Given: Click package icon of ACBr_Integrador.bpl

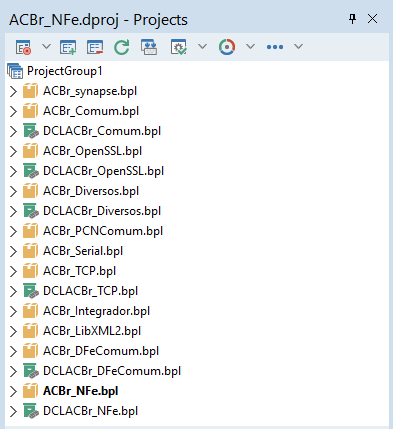Looking at the screenshot, I should pos(30,311).
